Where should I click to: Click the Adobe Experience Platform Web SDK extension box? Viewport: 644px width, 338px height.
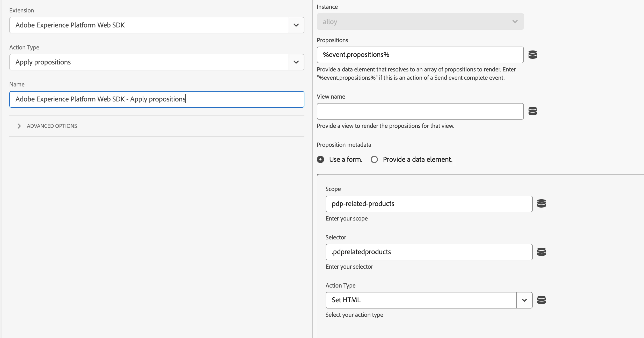pyautogui.click(x=149, y=25)
